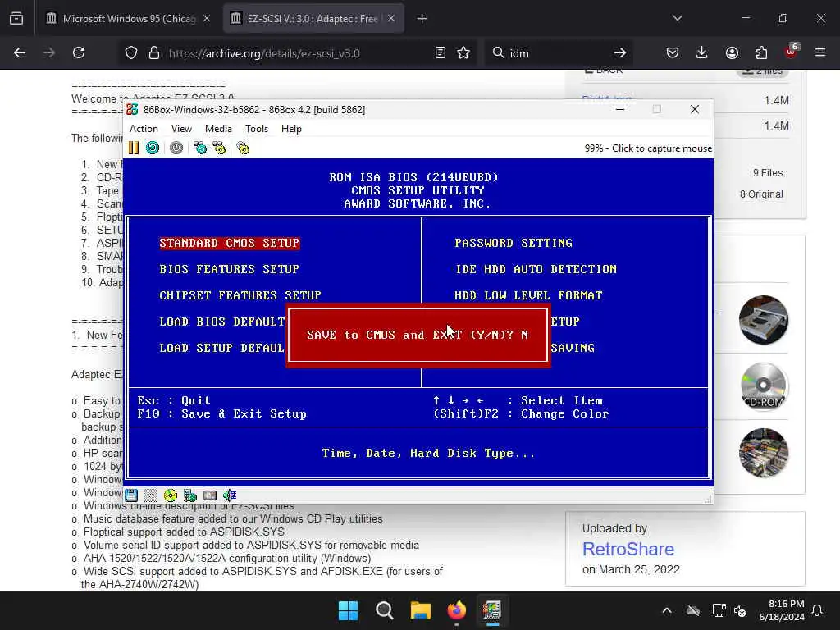Send Ctrl+Alt+Esc via 86Box toolbar icon
The height and width of the screenshot is (630, 840).
219,148
